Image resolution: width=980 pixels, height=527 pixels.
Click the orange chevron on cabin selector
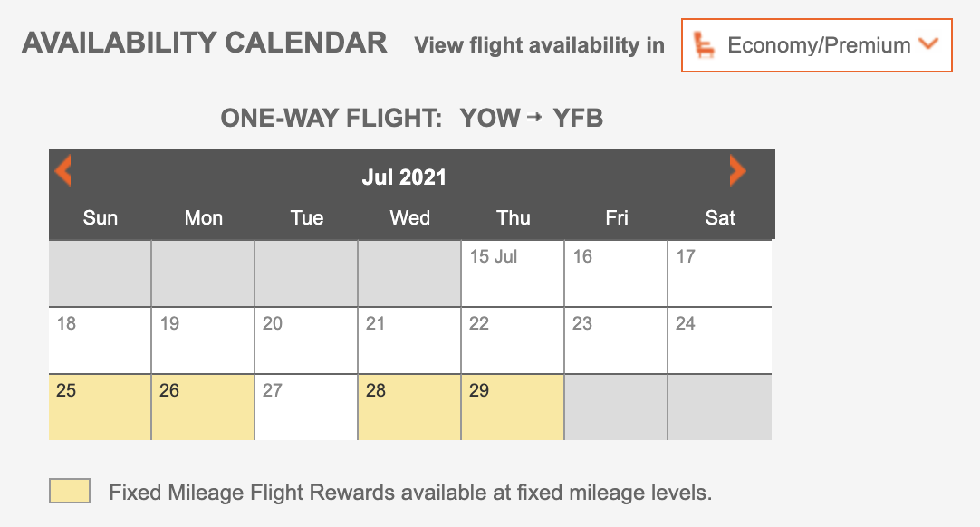927,43
